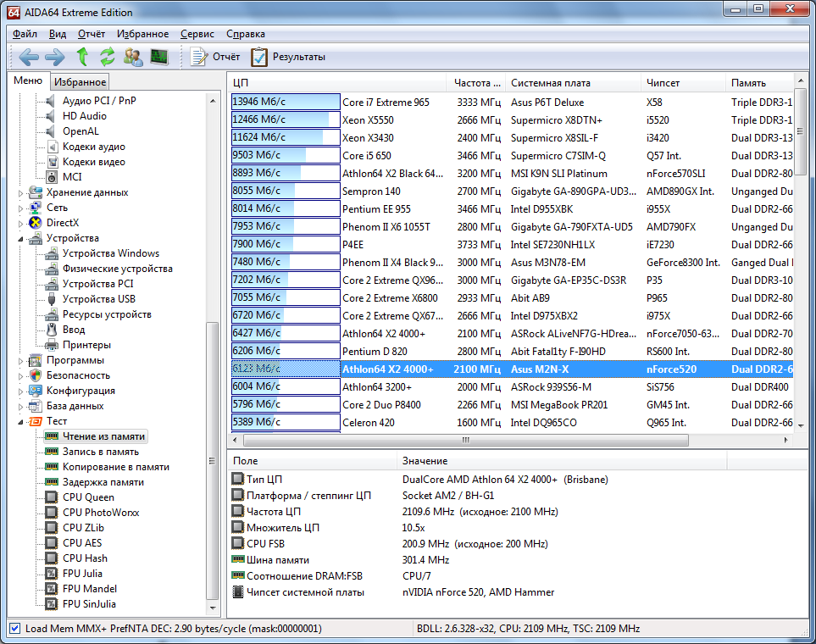Viewport: 816px width, 644px height.
Task: Click the Физические устройства icon
Action: (x=52, y=269)
